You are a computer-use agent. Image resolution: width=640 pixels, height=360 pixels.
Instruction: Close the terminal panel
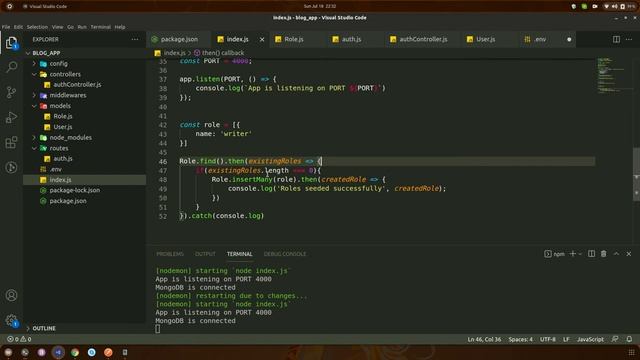click(629, 254)
